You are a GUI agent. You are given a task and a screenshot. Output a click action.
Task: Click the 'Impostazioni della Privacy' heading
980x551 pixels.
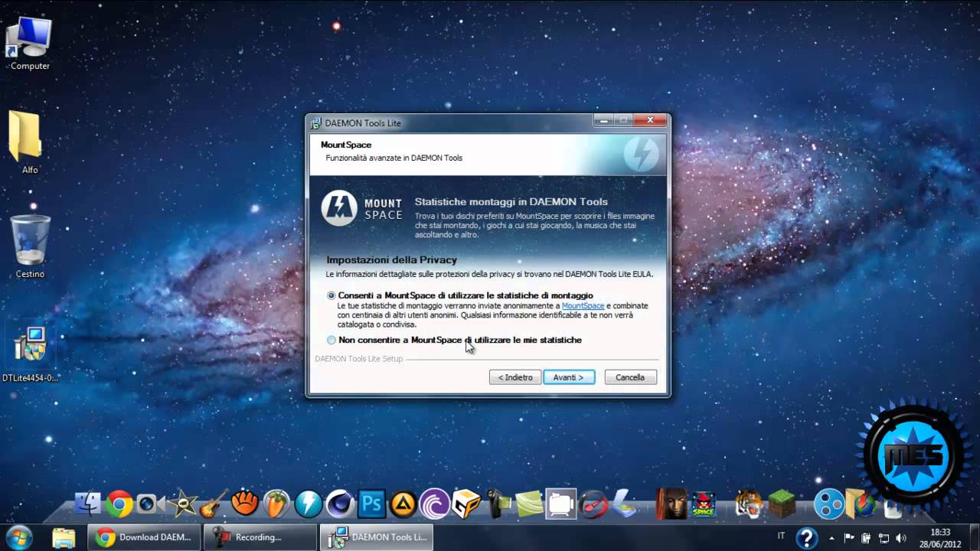tap(391, 260)
